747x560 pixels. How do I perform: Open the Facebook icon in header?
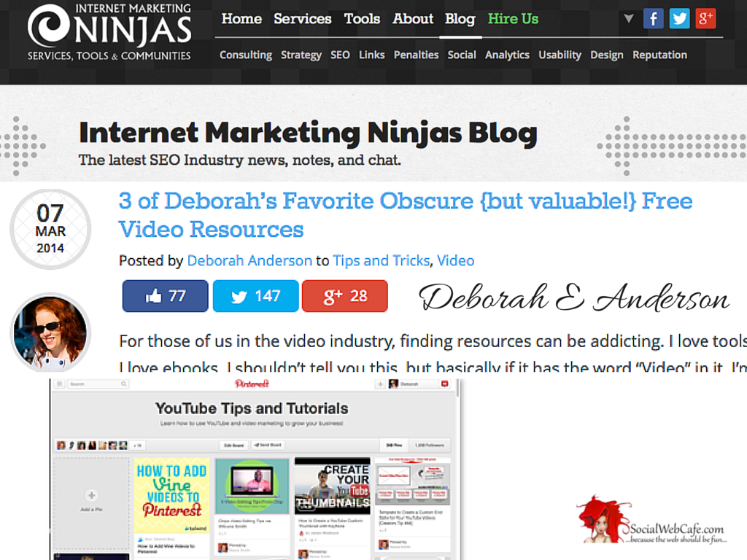[653, 19]
